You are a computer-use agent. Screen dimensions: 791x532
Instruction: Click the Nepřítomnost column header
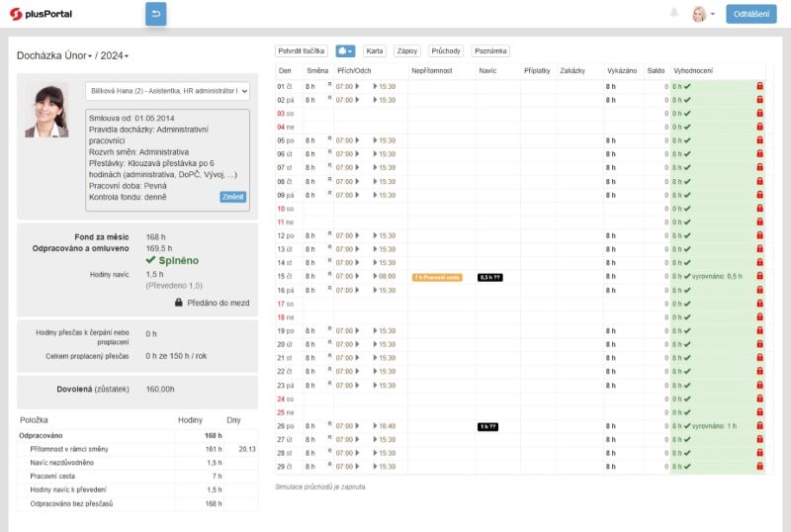click(432, 70)
